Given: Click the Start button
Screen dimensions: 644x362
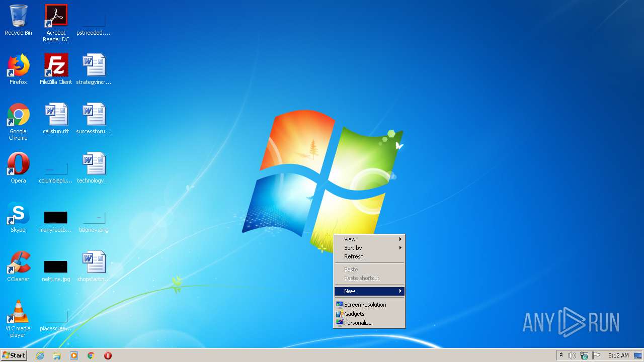Looking at the screenshot, I should [14, 355].
